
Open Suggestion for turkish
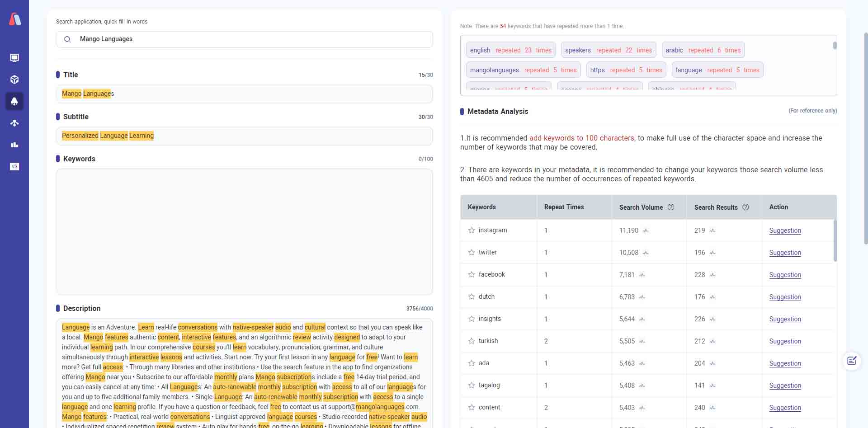[785, 341]
